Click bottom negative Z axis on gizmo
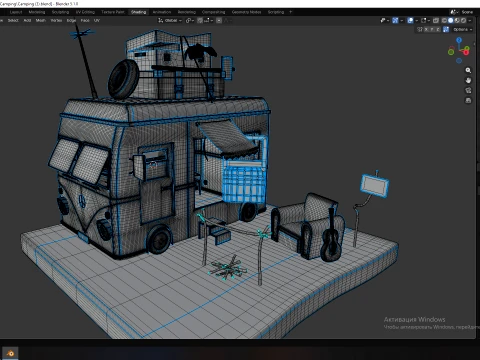This screenshot has height=360, width=480. [x=459, y=61]
